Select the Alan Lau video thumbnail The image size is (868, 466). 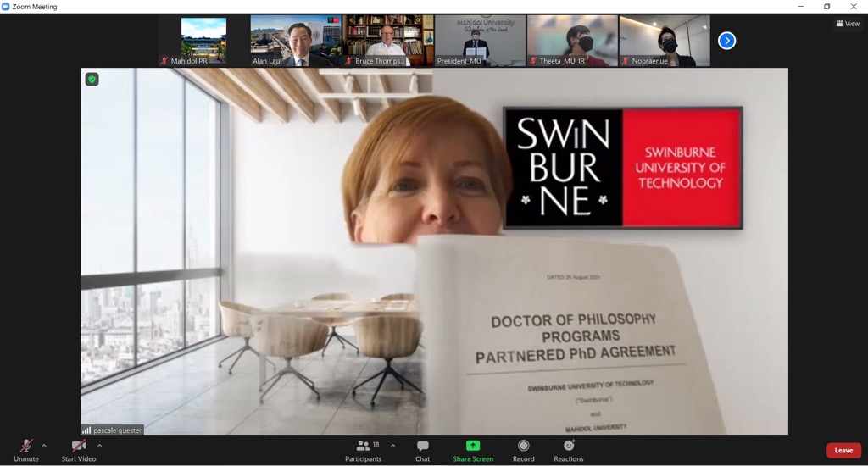click(296, 41)
